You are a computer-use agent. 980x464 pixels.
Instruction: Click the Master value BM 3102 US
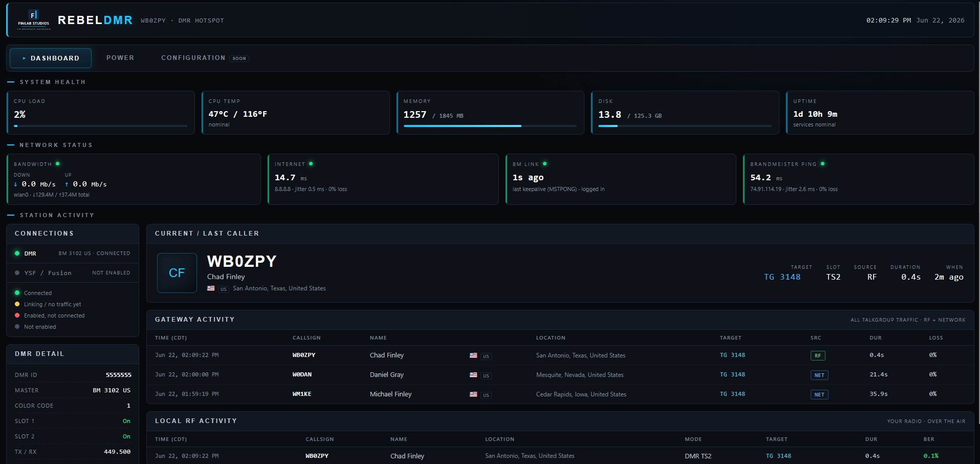112,390
